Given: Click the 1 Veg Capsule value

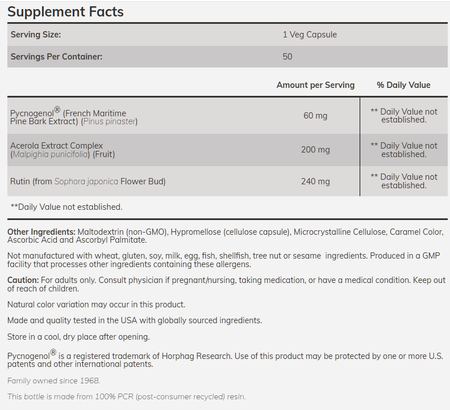Looking at the screenshot, I should point(310,35).
